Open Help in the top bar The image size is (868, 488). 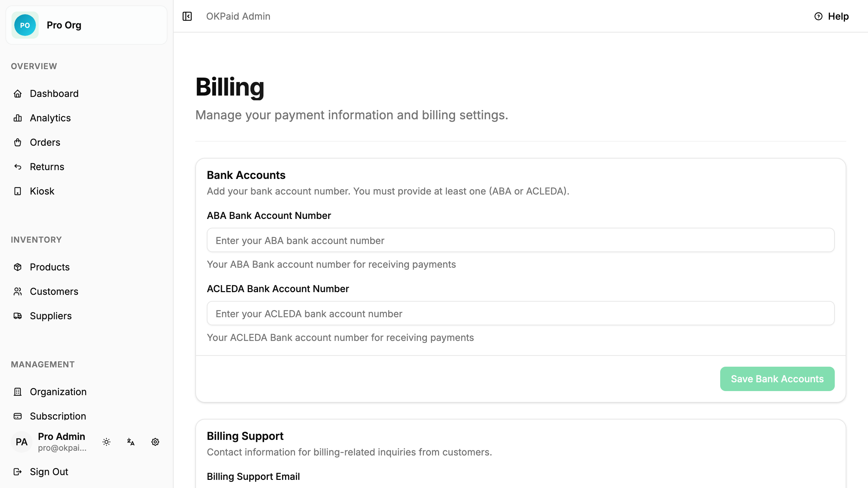tap(831, 16)
